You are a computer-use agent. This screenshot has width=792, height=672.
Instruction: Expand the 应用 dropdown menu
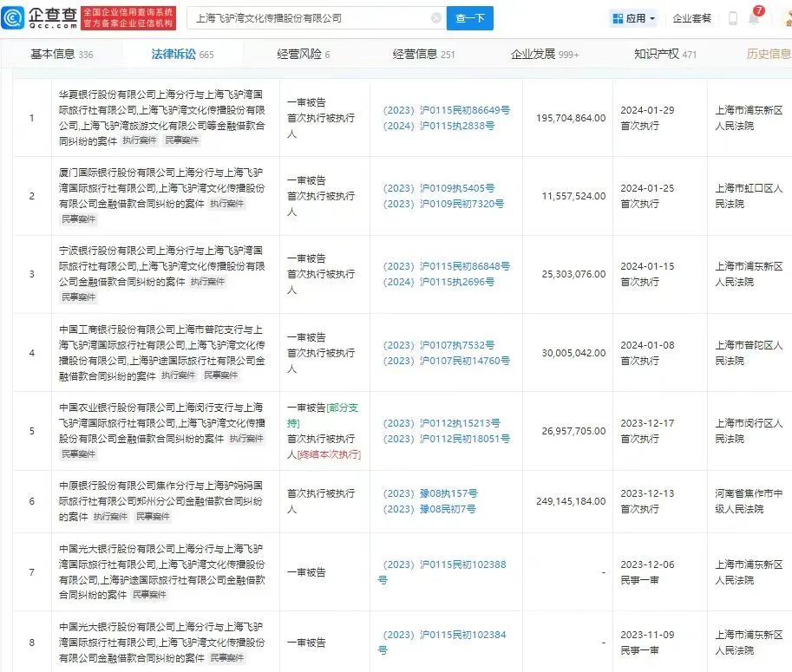tap(652, 19)
